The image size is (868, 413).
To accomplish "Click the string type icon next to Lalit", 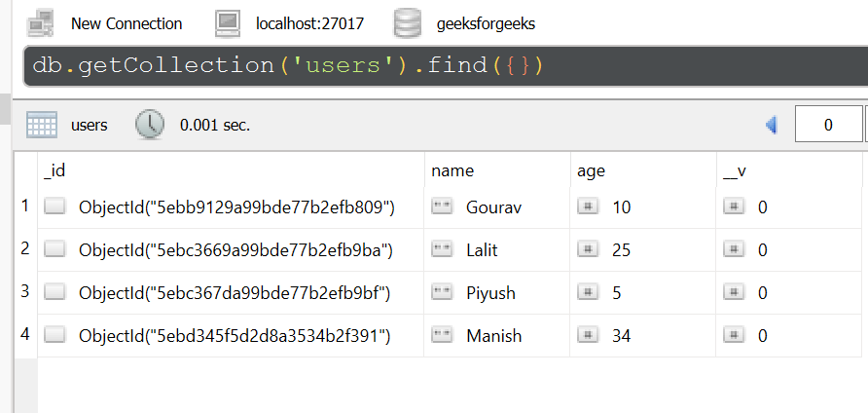I will [x=443, y=249].
